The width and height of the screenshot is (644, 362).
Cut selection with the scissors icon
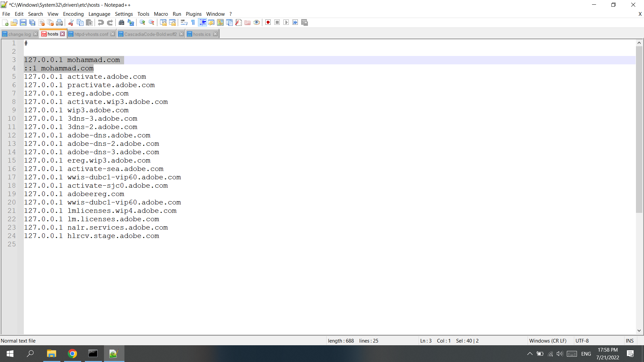coord(71,22)
